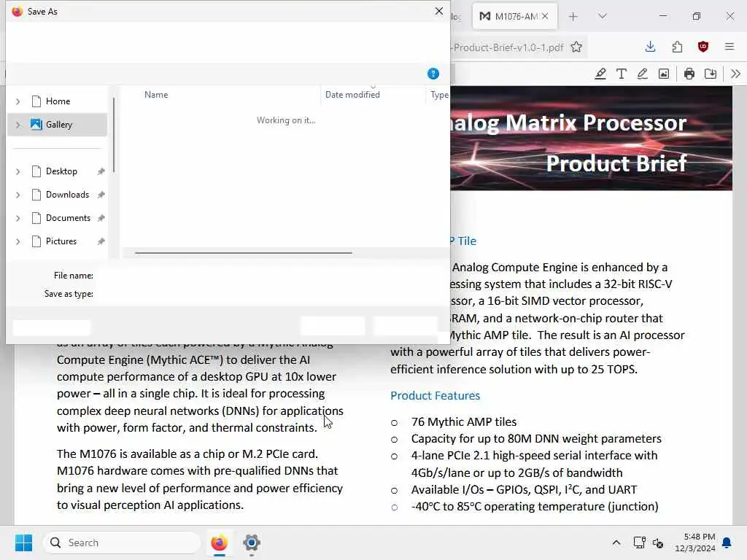Expand the Documents tree node
This screenshot has height=560, width=747.
click(x=18, y=218)
